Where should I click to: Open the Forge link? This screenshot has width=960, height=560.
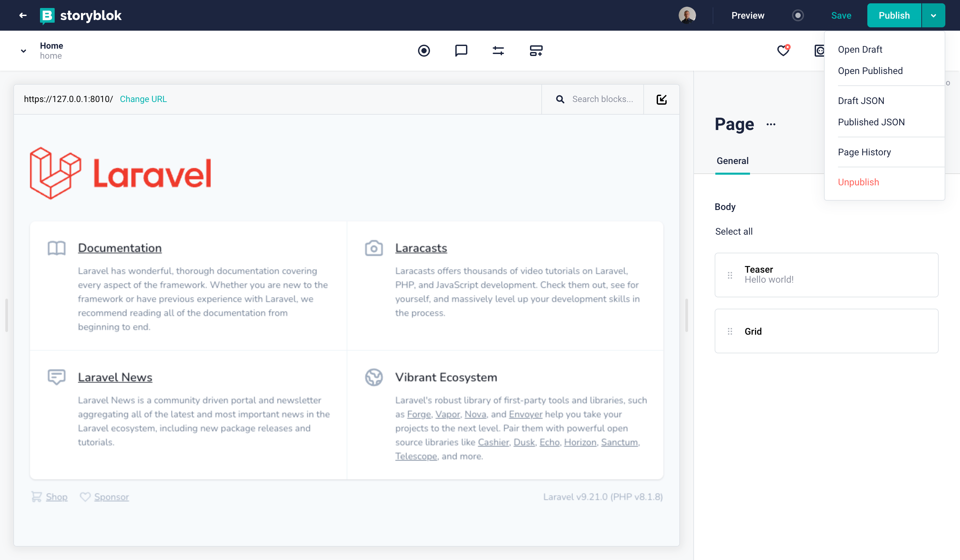419,414
